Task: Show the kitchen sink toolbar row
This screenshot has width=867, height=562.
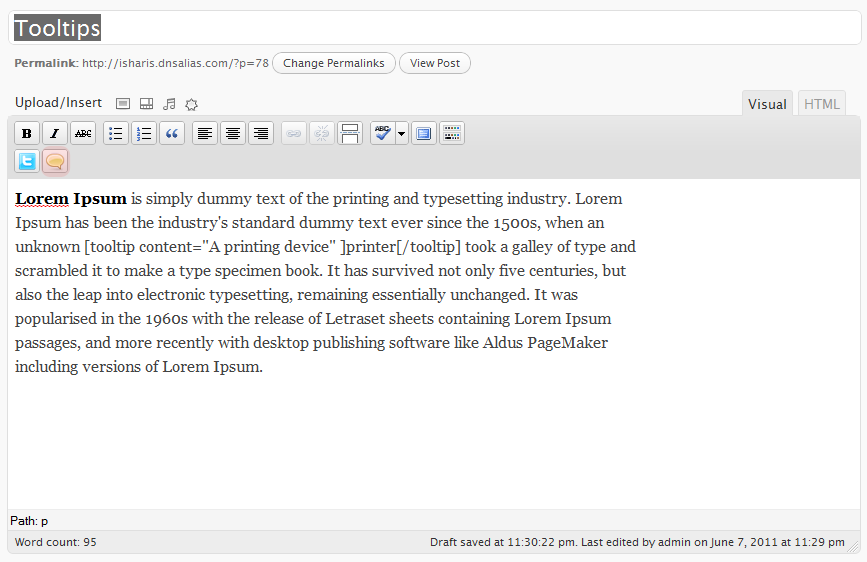Action: coord(452,133)
